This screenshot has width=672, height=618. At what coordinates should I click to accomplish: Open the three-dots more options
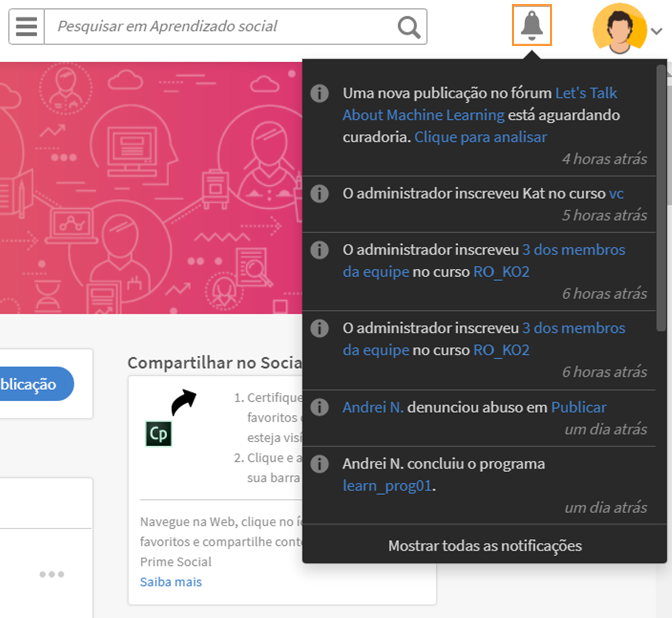click(x=52, y=574)
